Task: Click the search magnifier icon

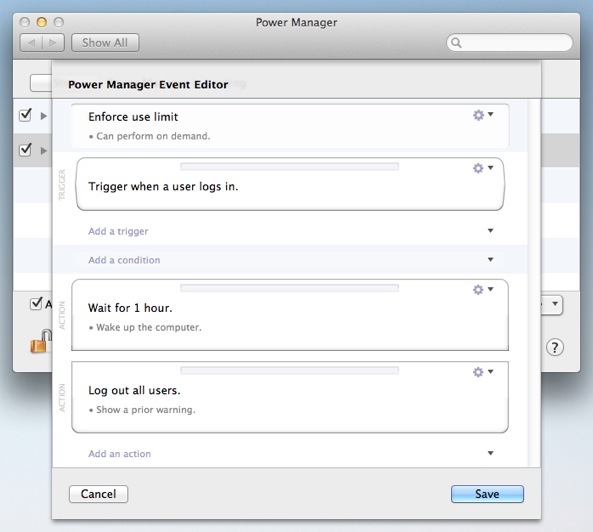Action: click(x=456, y=43)
